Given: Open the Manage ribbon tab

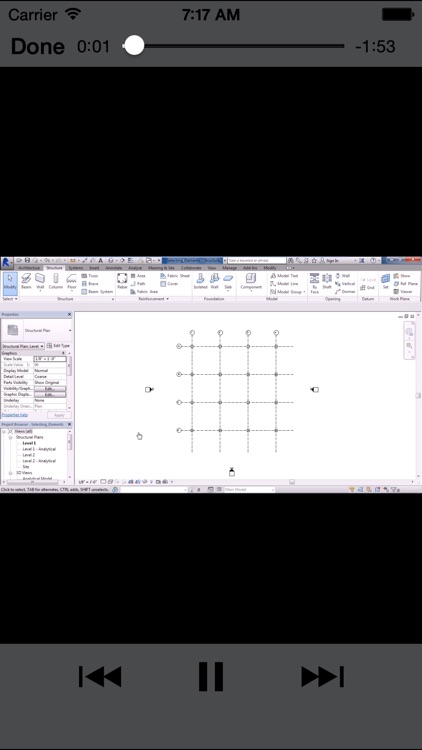Looking at the screenshot, I should coord(230,268).
